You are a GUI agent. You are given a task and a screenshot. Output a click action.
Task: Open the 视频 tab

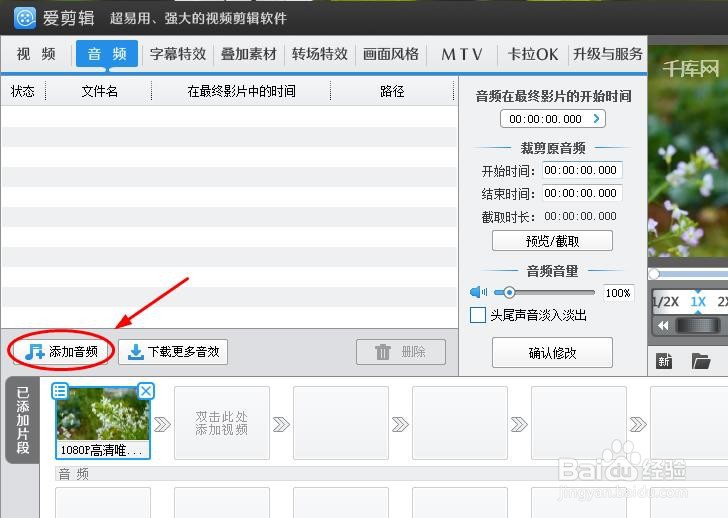coord(36,54)
